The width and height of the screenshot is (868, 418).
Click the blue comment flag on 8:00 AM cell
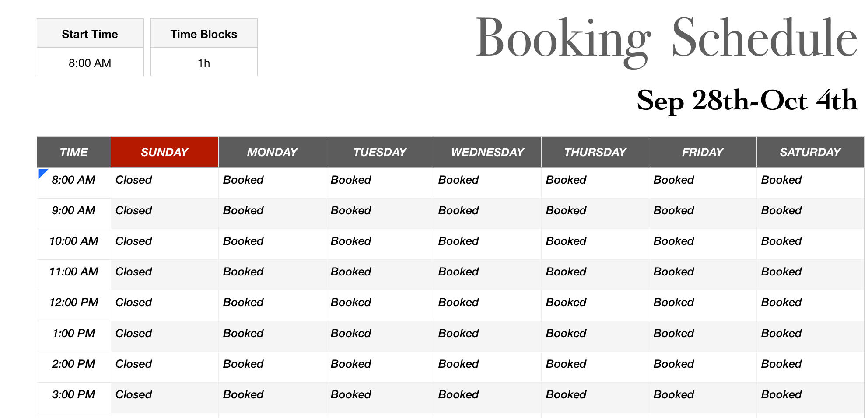coord(42,173)
